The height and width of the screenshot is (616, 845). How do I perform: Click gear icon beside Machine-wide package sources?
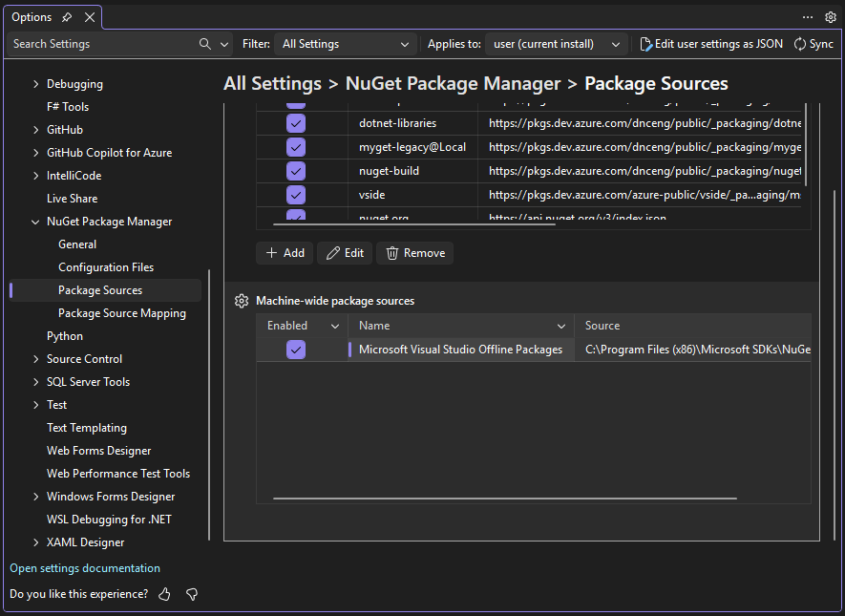coord(242,301)
